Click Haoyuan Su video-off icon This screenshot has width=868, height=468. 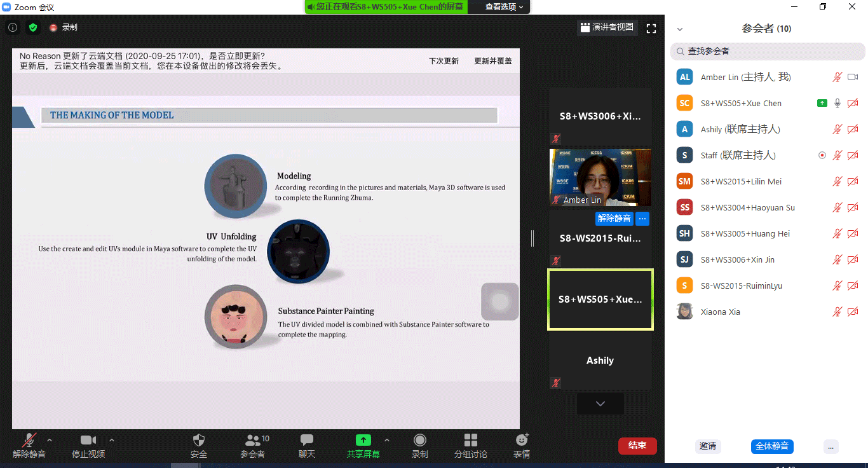click(853, 207)
